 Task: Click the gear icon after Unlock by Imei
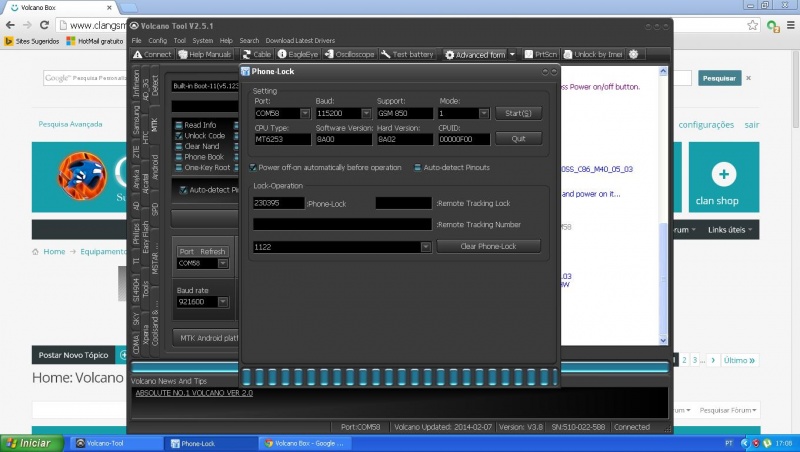(634, 54)
